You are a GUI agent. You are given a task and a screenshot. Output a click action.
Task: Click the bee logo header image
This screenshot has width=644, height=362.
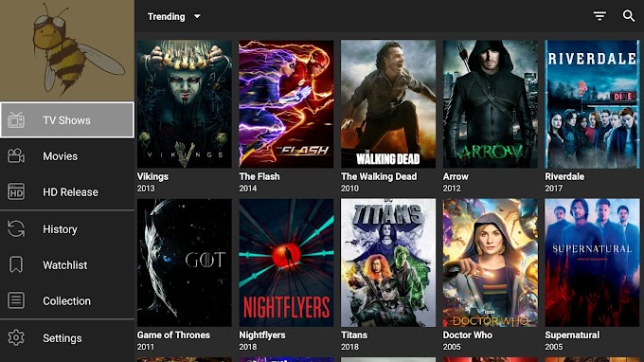(x=67, y=50)
